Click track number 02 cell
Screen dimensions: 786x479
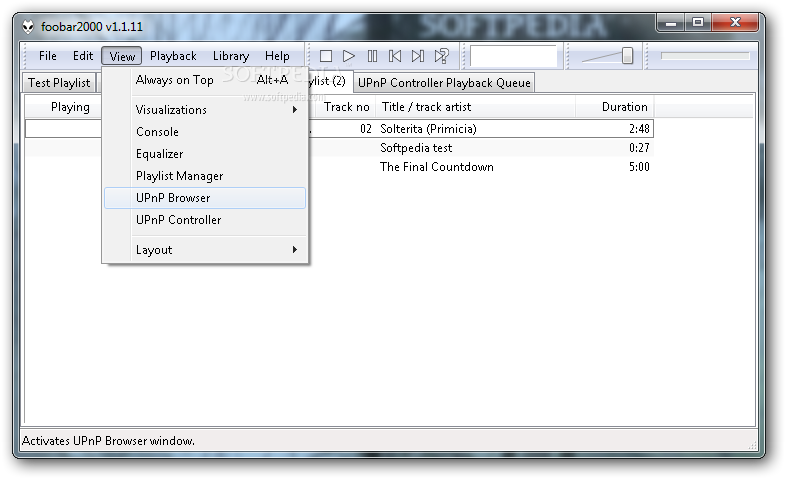[366, 129]
